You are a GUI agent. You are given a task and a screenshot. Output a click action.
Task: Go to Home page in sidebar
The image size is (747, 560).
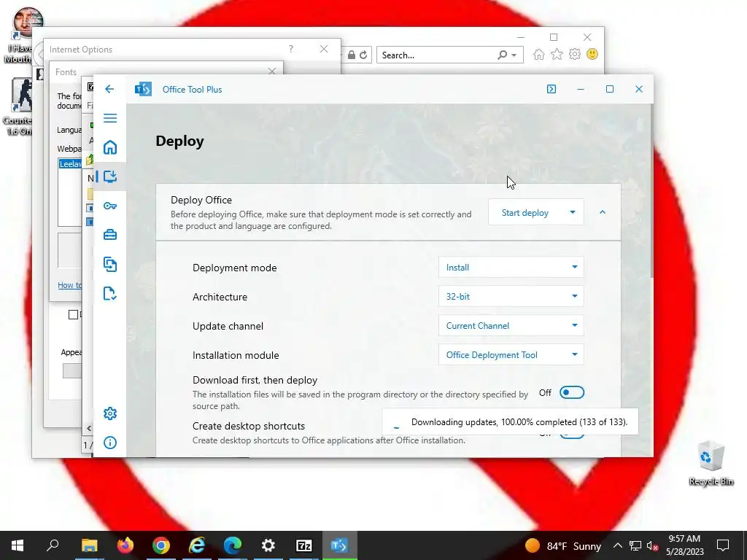click(110, 147)
